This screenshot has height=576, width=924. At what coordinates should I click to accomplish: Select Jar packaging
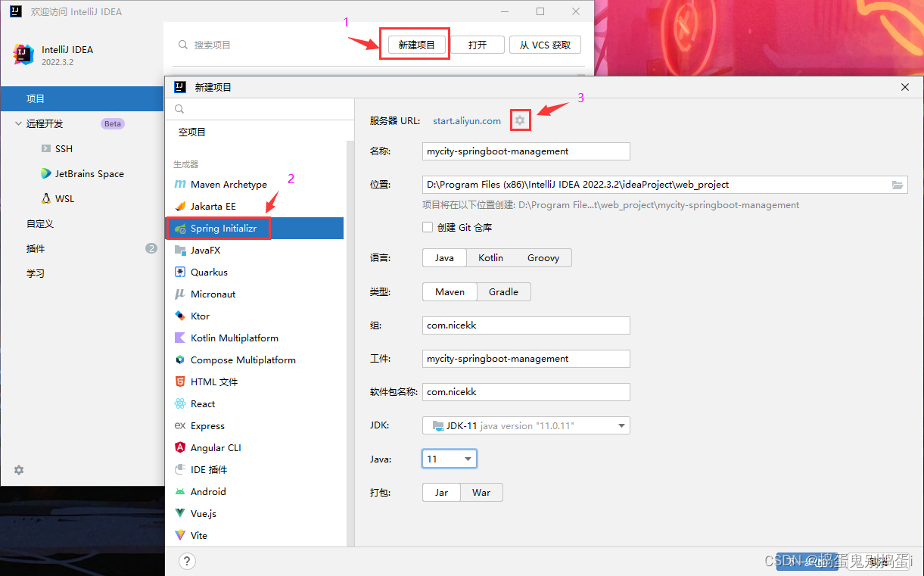[x=441, y=492]
